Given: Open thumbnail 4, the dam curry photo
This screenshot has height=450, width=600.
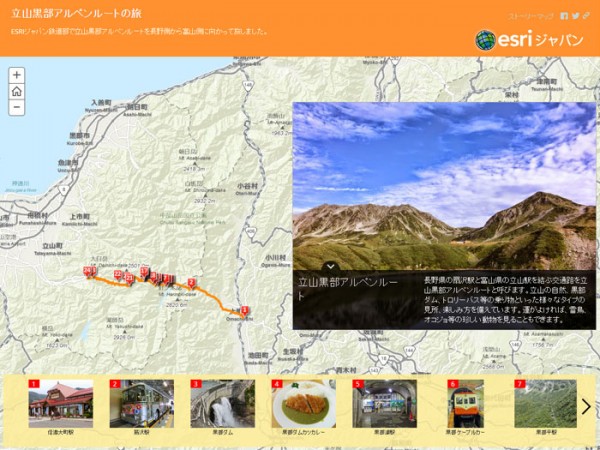Looking at the screenshot, I should (x=304, y=404).
